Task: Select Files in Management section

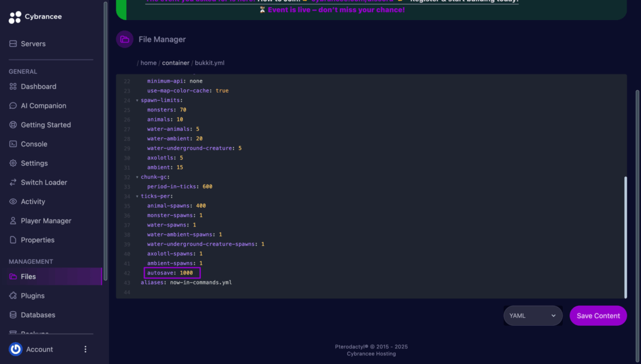Action: (51, 276)
